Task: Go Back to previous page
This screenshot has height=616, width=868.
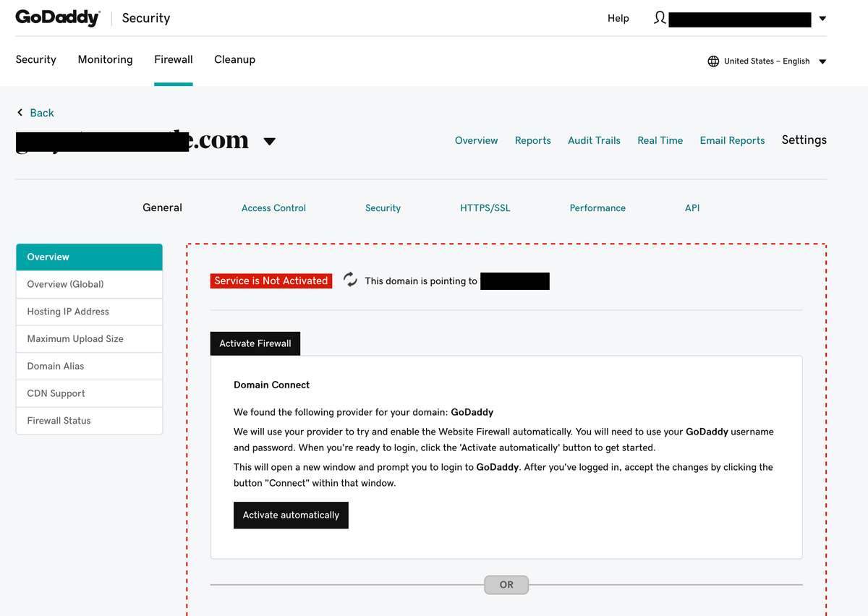Action: (42, 113)
